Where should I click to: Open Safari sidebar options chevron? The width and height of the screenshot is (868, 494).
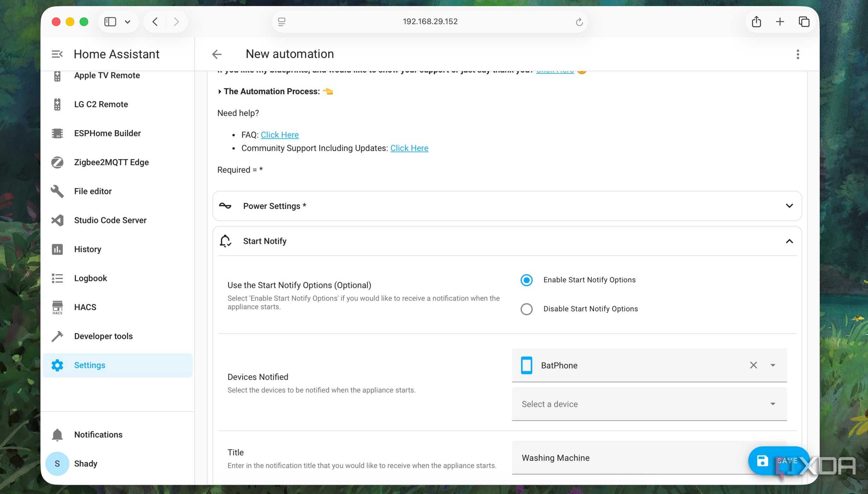(x=128, y=22)
